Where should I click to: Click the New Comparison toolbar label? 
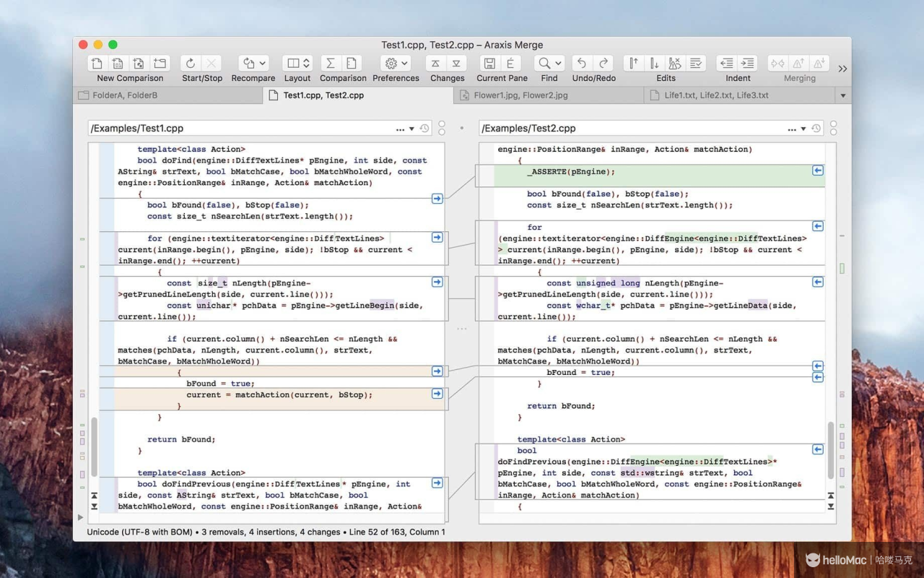[x=130, y=78]
